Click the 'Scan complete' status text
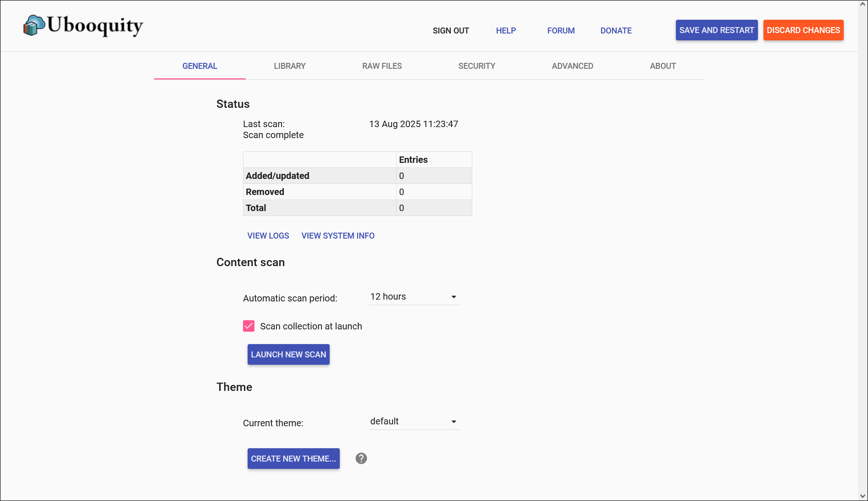Screen dimensions: 868x501 pyautogui.click(x=273, y=135)
